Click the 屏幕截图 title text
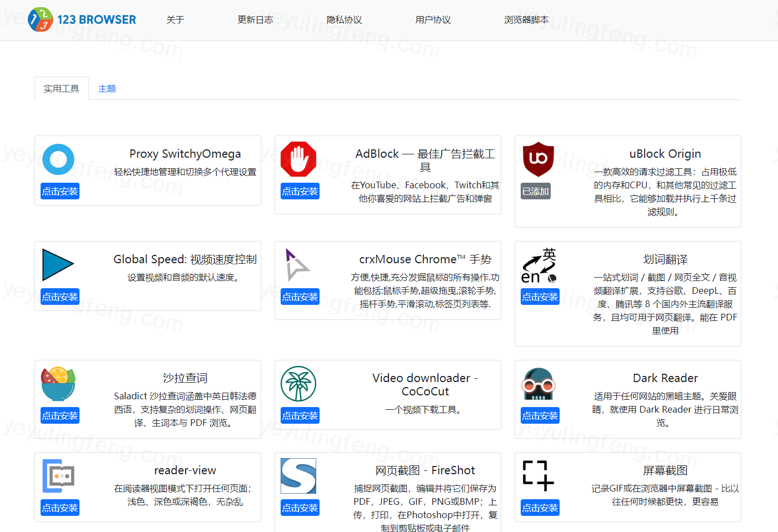This screenshot has height=532, width=778. tap(665, 470)
